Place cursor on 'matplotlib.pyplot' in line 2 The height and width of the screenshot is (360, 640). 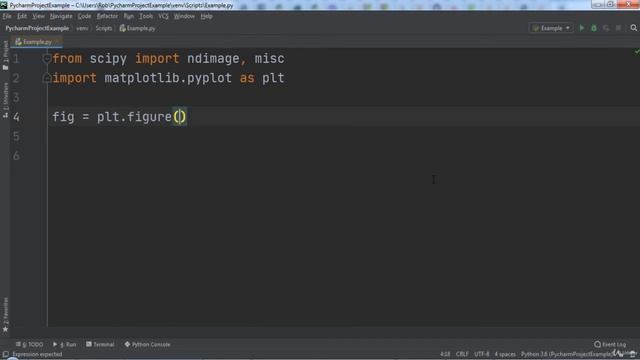click(x=168, y=78)
